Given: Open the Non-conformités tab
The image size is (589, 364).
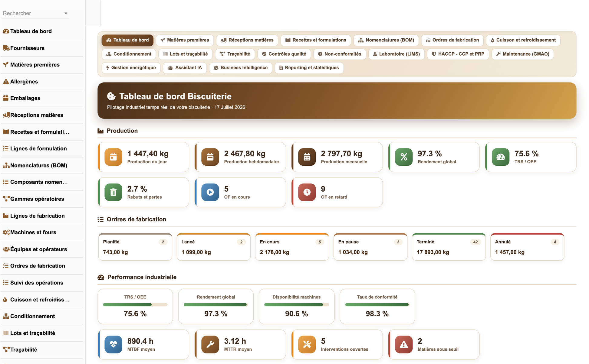Looking at the screenshot, I should click(340, 54).
